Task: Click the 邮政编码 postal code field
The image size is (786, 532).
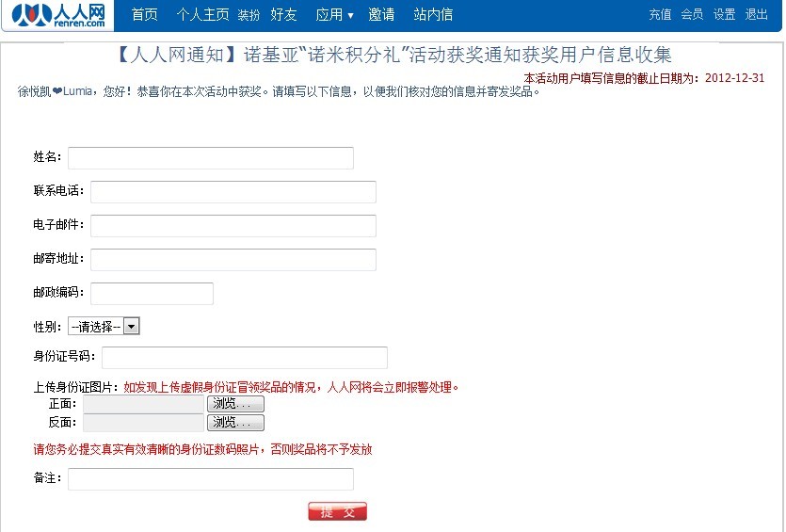Action: pyautogui.click(x=152, y=294)
